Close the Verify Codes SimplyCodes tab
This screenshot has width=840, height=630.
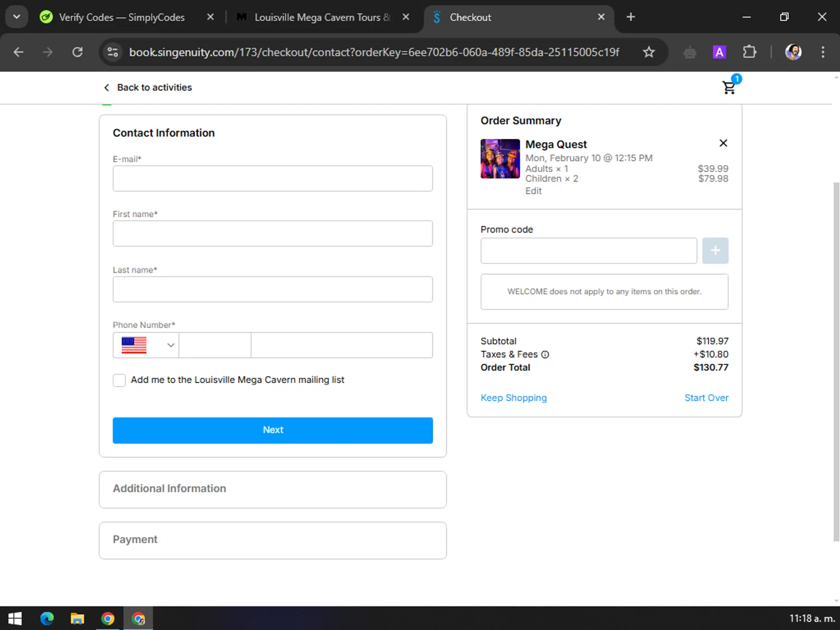coord(211,17)
